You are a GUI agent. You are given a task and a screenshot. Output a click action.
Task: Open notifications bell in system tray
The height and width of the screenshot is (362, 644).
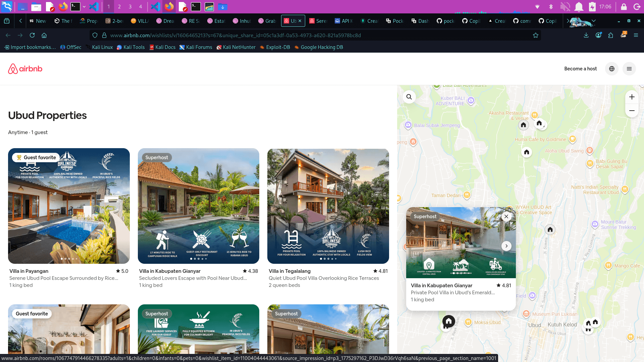(x=579, y=7)
